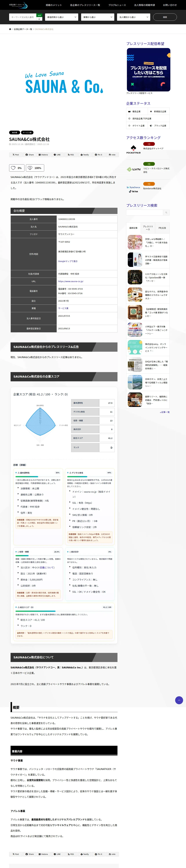Viewport: 186px width, 868px height.
Task: Click the press release search magnifier icon
Action: pyautogui.click(x=166, y=213)
